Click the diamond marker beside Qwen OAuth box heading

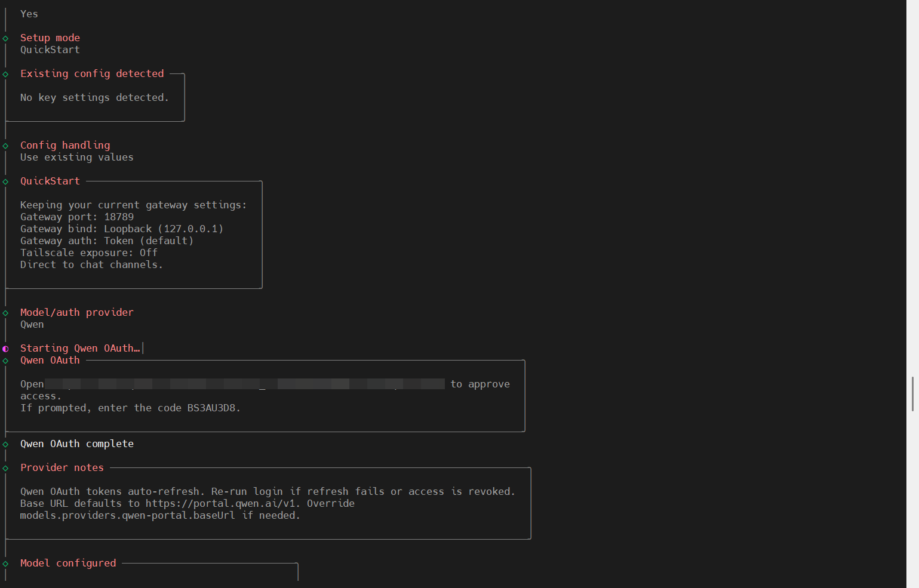5,361
